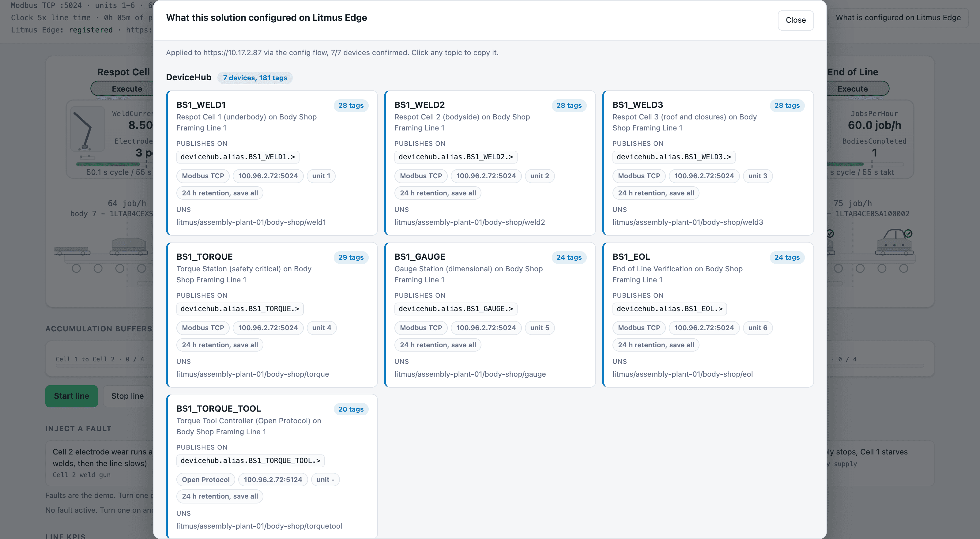Click the 'unit 3' chip on BS1_WELD3
Screen dimensions: 980x539
click(757, 176)
